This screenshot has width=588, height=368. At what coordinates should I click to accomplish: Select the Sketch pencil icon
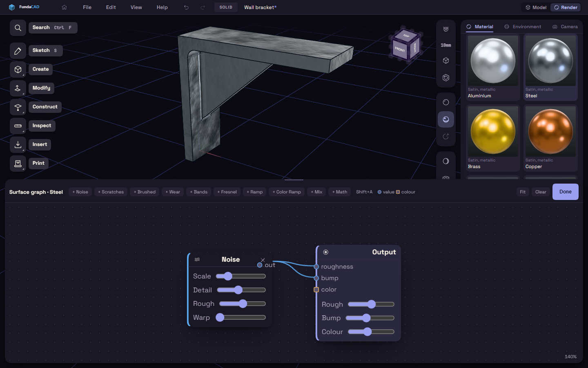(18, 51)
